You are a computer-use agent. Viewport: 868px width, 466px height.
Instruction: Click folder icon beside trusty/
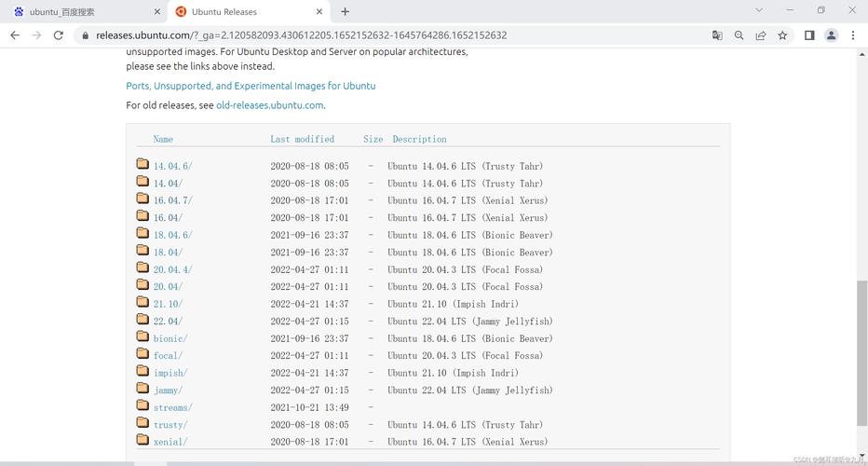click(x=142, y=422)
